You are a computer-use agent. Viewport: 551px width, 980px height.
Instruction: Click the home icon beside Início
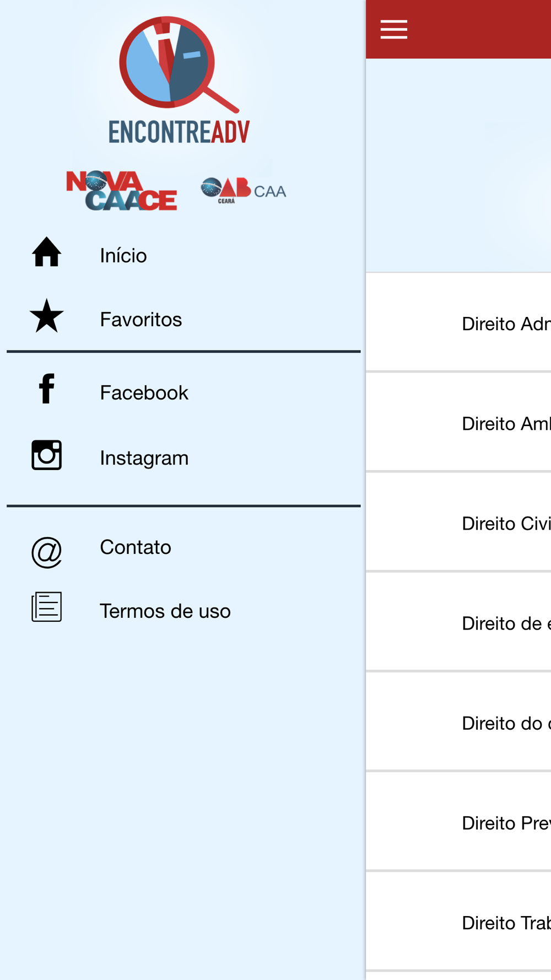(47, 252)
